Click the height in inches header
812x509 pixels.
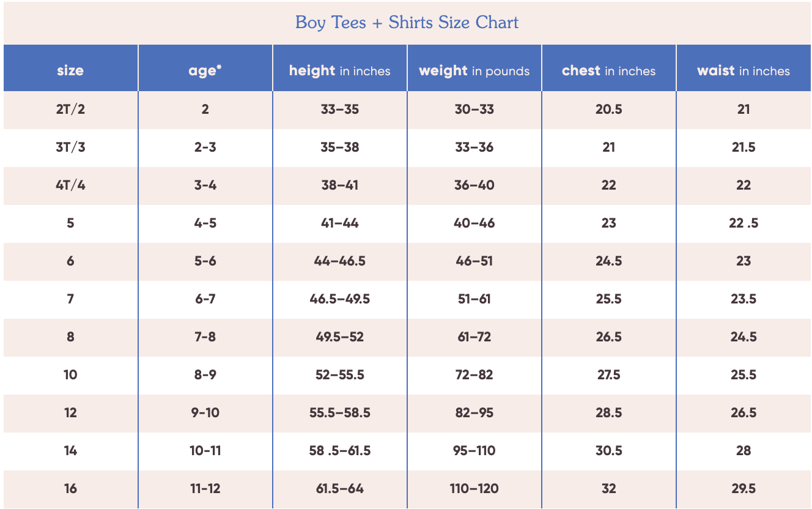(x=339, y=71)
